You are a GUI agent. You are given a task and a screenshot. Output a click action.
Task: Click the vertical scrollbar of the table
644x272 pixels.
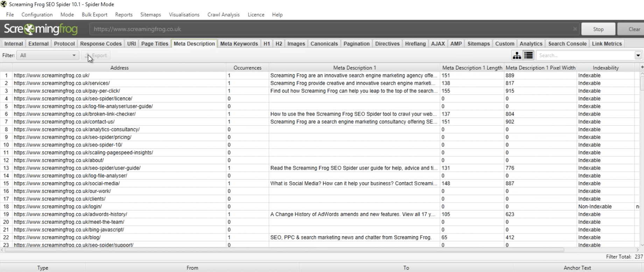[x=642, y=83]
